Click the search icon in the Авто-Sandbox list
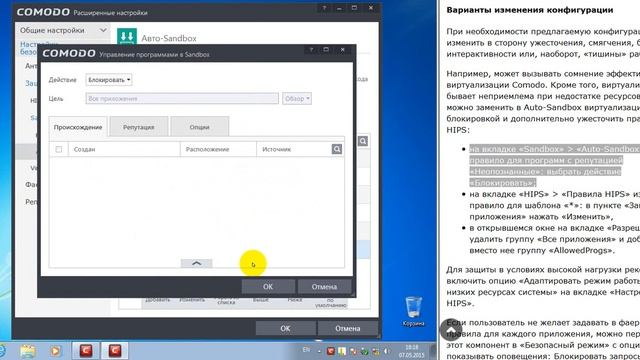Image resolution: width=640 pixels, height=360 pixels. 363,141
